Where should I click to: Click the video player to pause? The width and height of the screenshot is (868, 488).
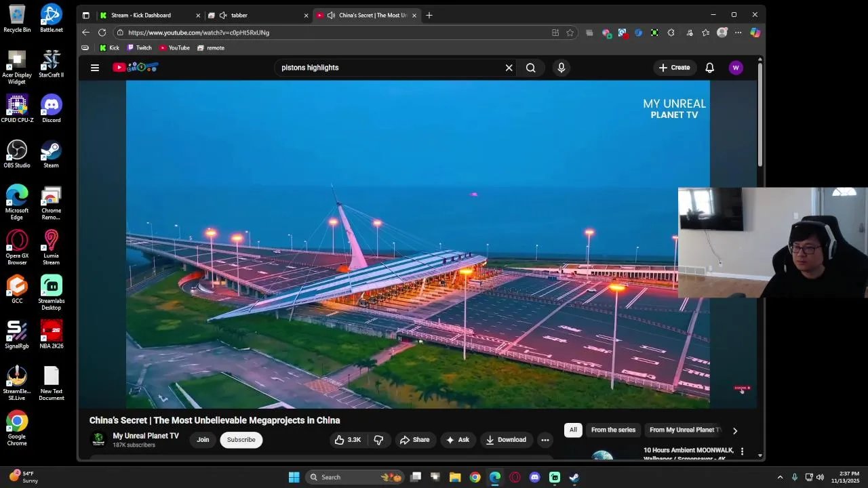(418, 244)
